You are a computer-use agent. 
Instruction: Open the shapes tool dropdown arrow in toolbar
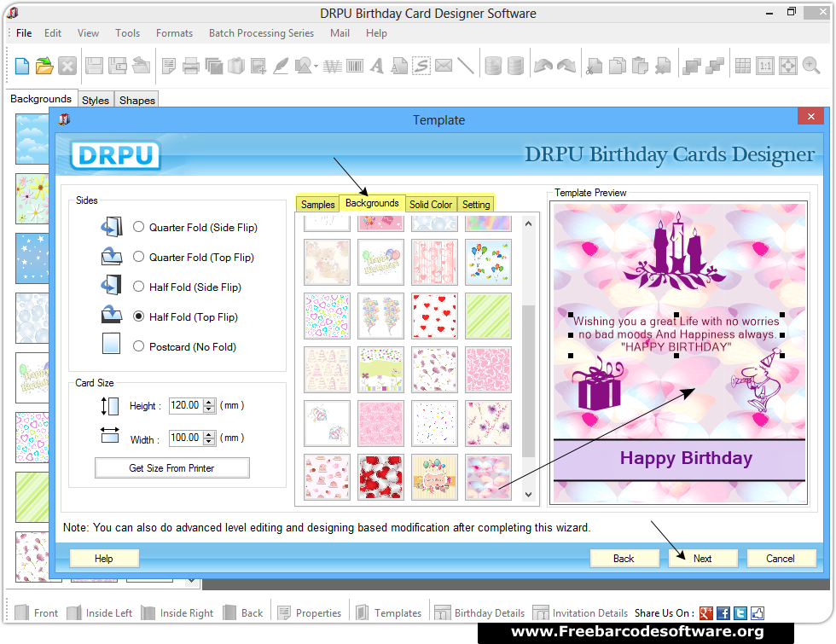[x=316, y=67]
